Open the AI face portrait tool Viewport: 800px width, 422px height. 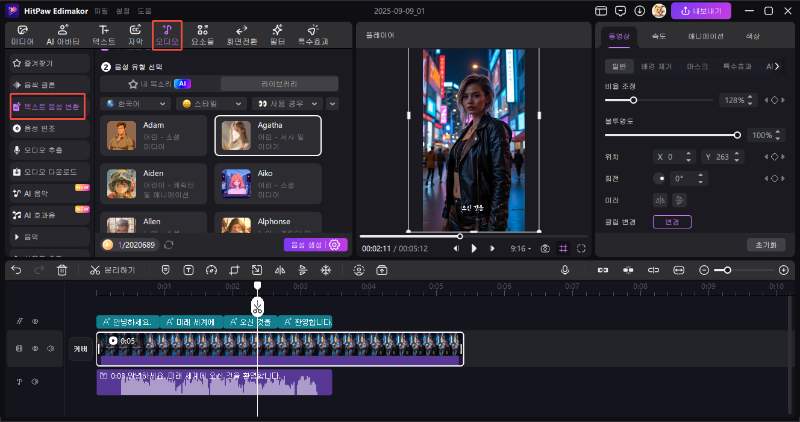359,270
